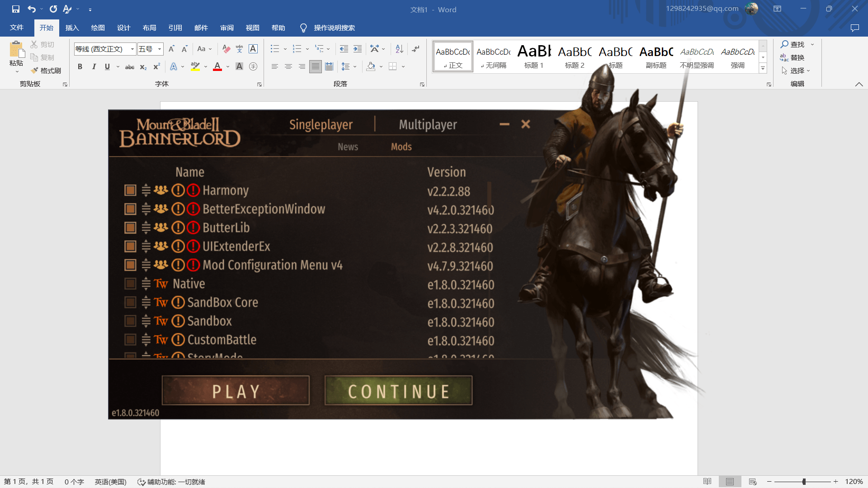Click the numbered list icon
The height and width of the screenshot is (488, 868).
click(297, 49)
